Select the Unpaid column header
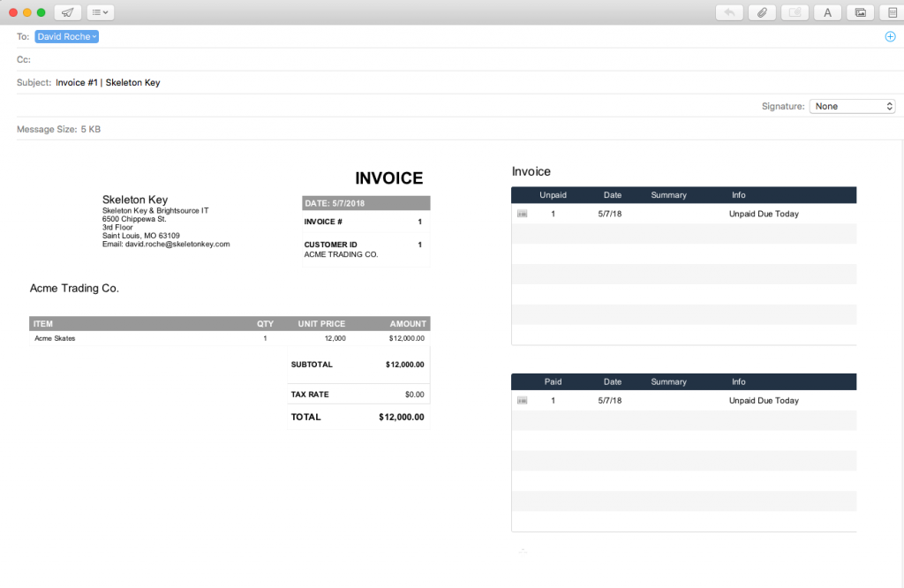Image resolution: width=904 pixels, height=588 pixels. coord(553,195)
